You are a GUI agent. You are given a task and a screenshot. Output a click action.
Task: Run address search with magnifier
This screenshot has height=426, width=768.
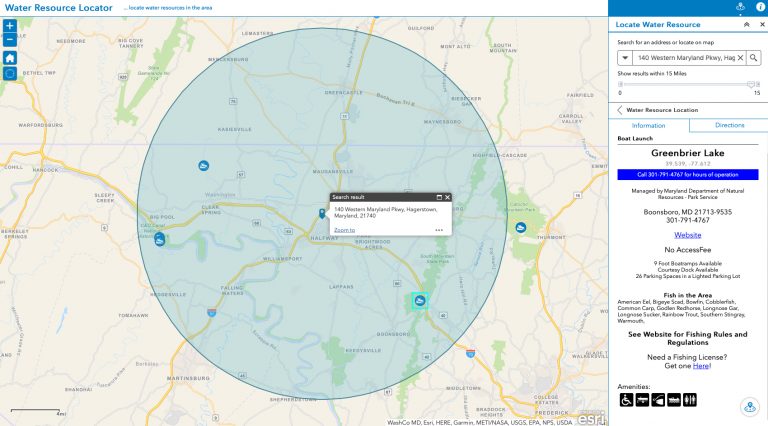(753, 58)
